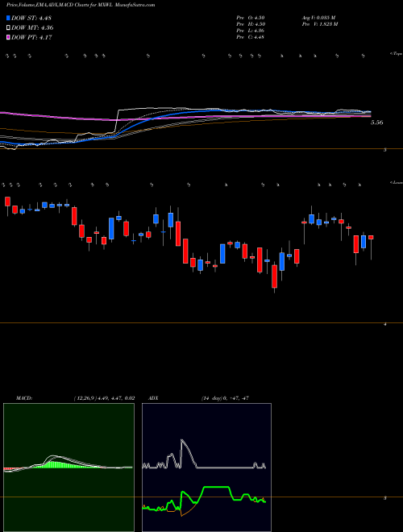The height and width of the screenshot is (532, 403).
Task: Click the 'Avg V: 0.035 M' value
Action: (318, 17)
